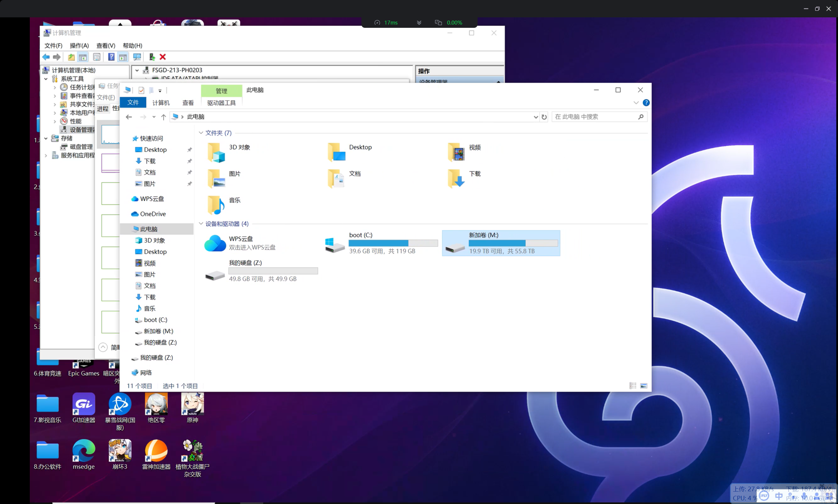The height and width of the screenshot is (504, 838).
Task: Select the 新加卷 (M:) drive
Action: point(501,243)
